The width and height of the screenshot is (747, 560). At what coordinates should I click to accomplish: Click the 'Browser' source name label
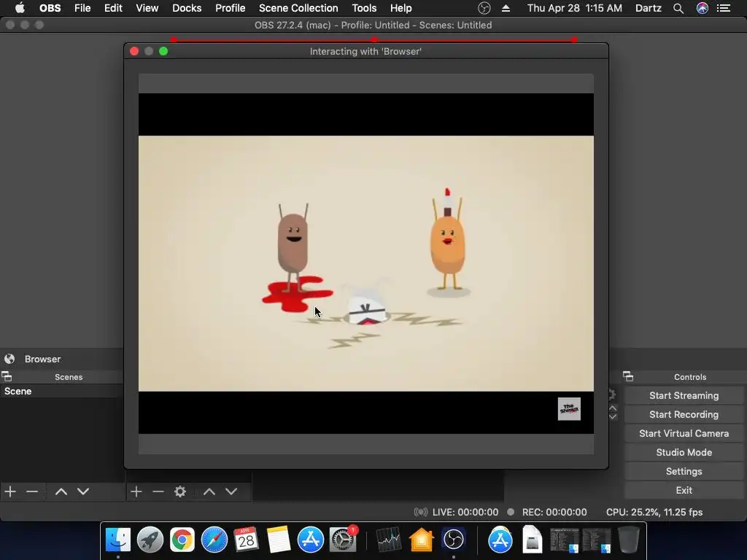42,359
